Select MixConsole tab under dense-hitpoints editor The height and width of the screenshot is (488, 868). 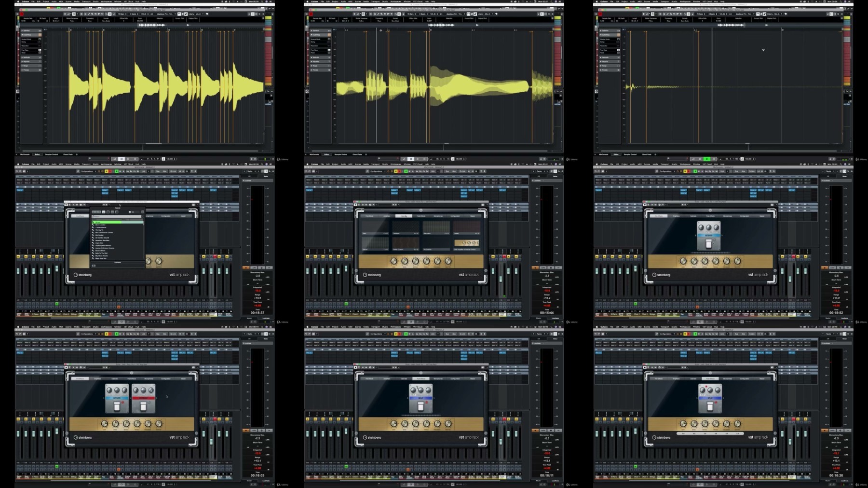(x=25, y=154)
